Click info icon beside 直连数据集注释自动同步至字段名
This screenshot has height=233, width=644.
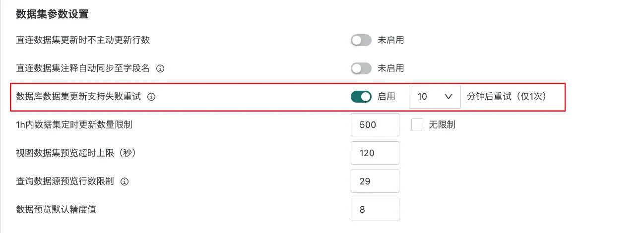[160, 68]
